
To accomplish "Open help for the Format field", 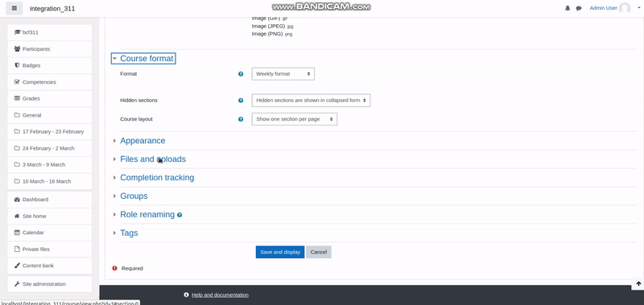I will tap(241, 74).
